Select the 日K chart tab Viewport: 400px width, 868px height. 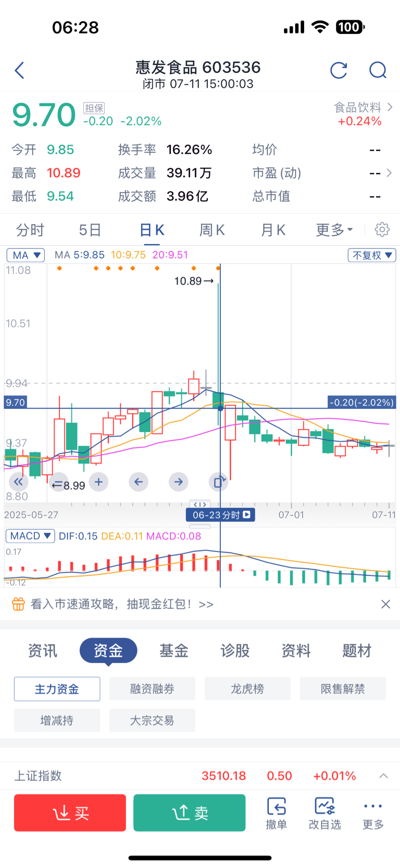pos(152,230)
